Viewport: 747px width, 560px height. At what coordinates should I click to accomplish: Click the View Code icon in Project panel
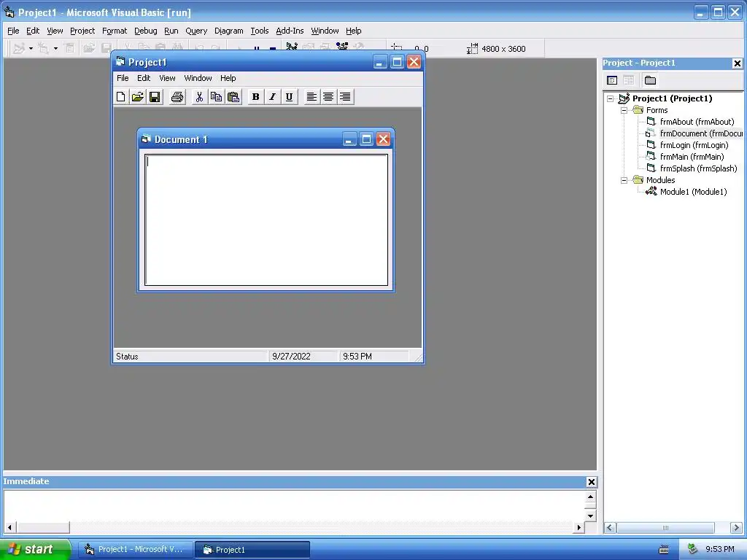[x=612, y=80]
